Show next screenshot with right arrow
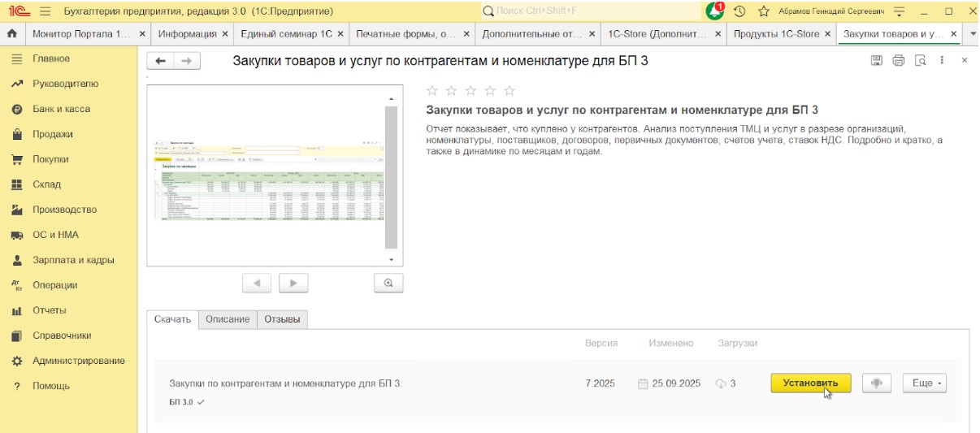 pos(293,283)
